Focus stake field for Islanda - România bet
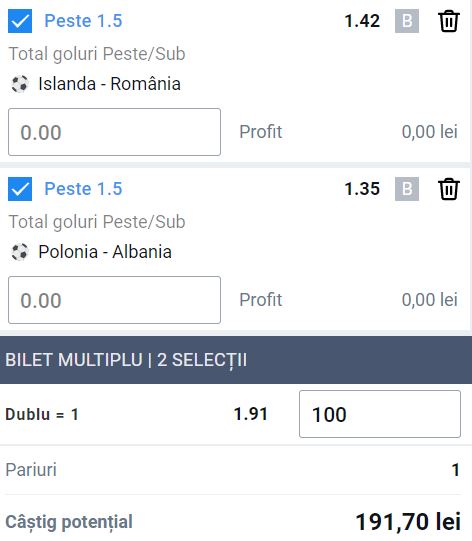The image size is (472, 541). [114, 132]
